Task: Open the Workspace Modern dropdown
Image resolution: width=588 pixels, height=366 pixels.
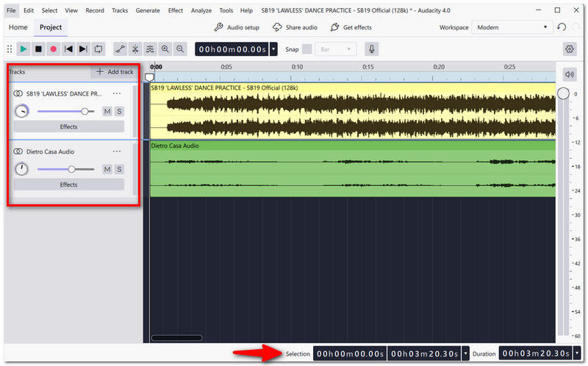Action: pos(512,27)
